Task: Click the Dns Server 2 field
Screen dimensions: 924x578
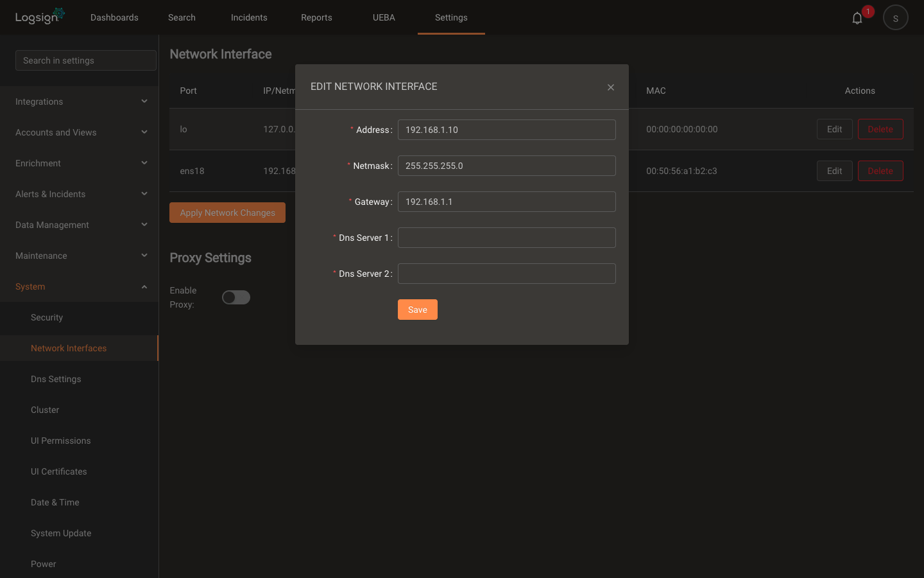Action: (507, 274)
